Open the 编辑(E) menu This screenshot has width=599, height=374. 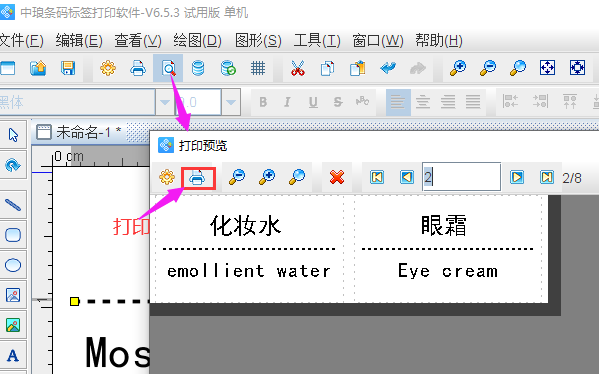79,40
